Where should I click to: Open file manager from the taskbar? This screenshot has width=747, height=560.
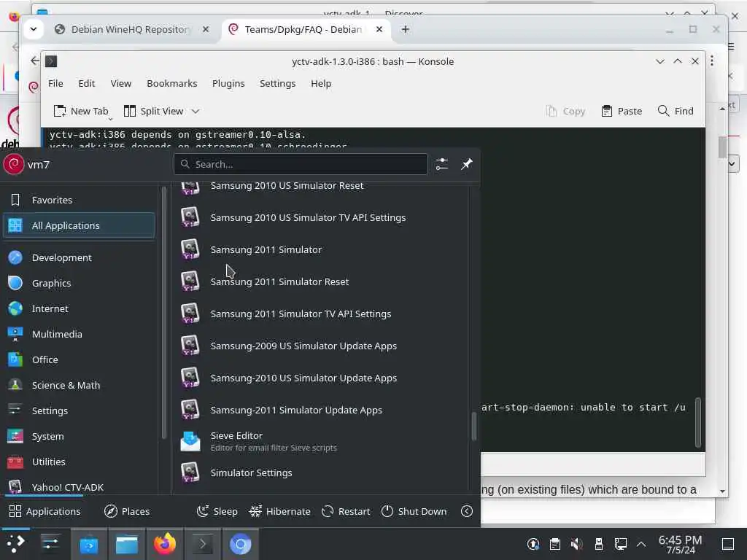point(127,544)
